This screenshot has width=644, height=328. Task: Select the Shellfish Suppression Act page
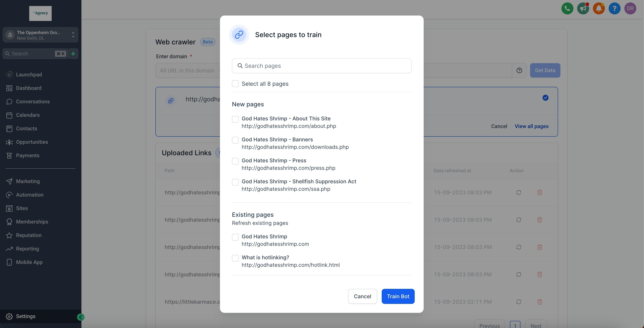(x=235, y=182)
